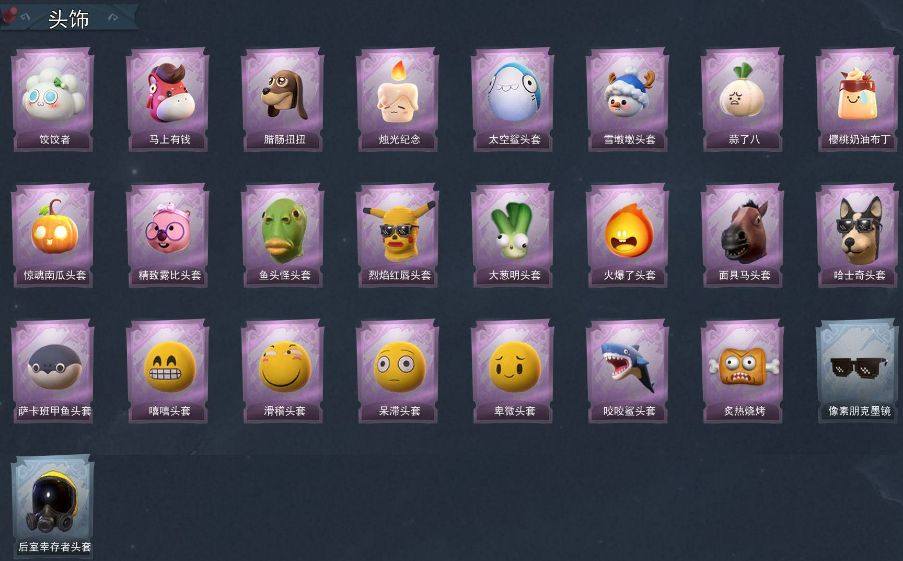Select the 马上有钱 red horse headgear
This screenshot has width=903, height=561.
pyautogui.click(x=168, y=99)
